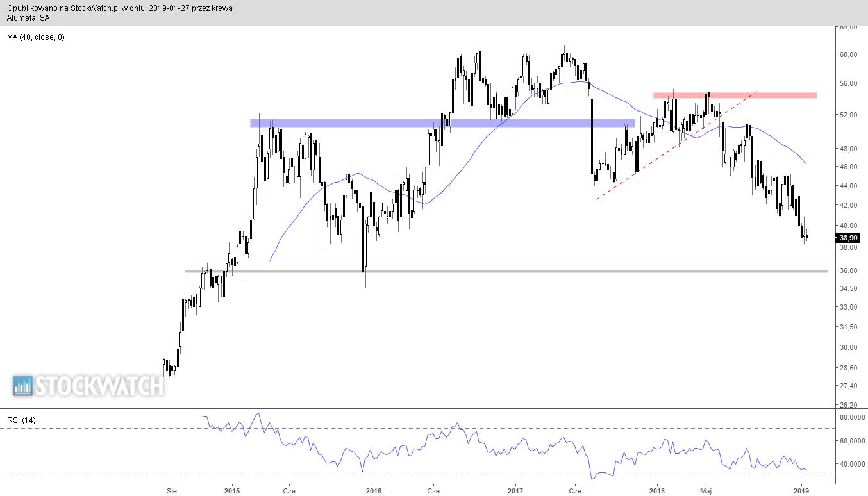The image size is (868, 496).
Task: Click the 33,00 price axis label
Action: [x=848, y=307]
